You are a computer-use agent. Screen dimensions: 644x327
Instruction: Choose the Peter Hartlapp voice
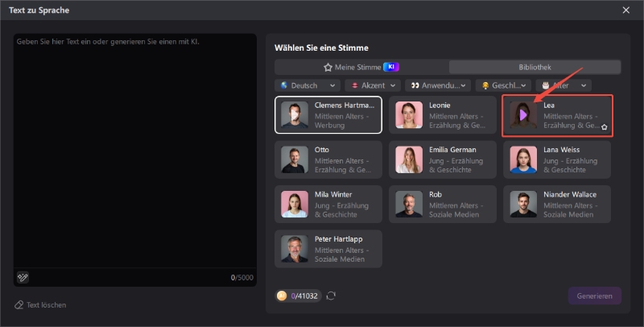(x=328, y=248)
